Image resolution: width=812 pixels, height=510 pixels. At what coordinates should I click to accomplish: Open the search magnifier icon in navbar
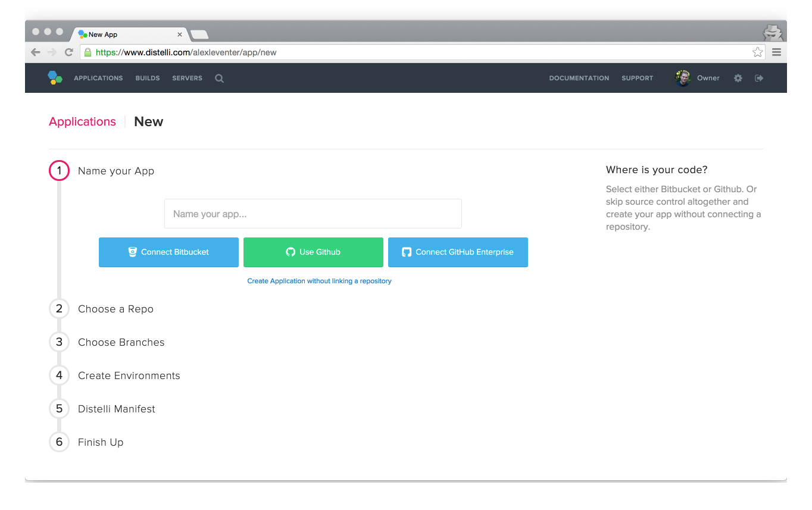pos(219,79)
